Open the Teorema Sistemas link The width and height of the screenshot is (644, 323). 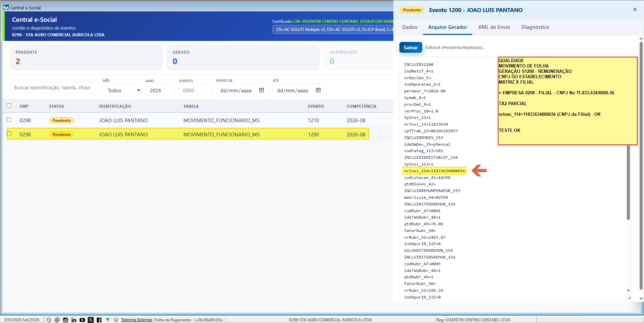(x=136, y=320)
